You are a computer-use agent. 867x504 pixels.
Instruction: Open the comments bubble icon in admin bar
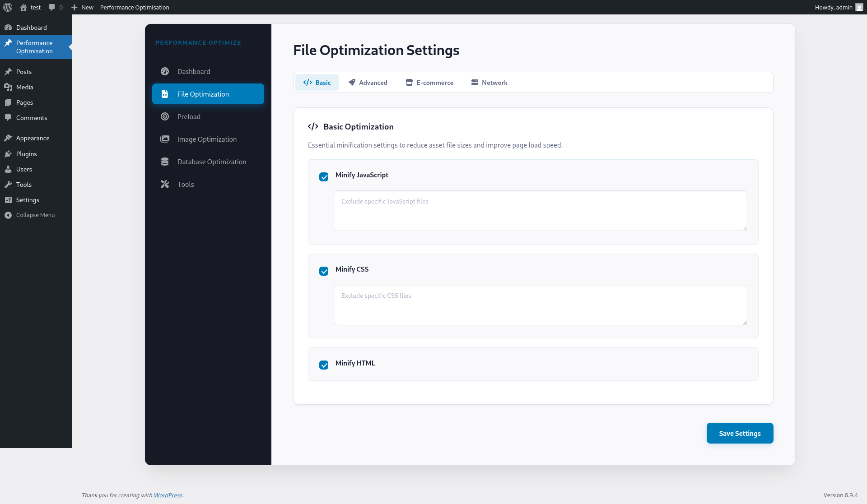coord(51,7)
